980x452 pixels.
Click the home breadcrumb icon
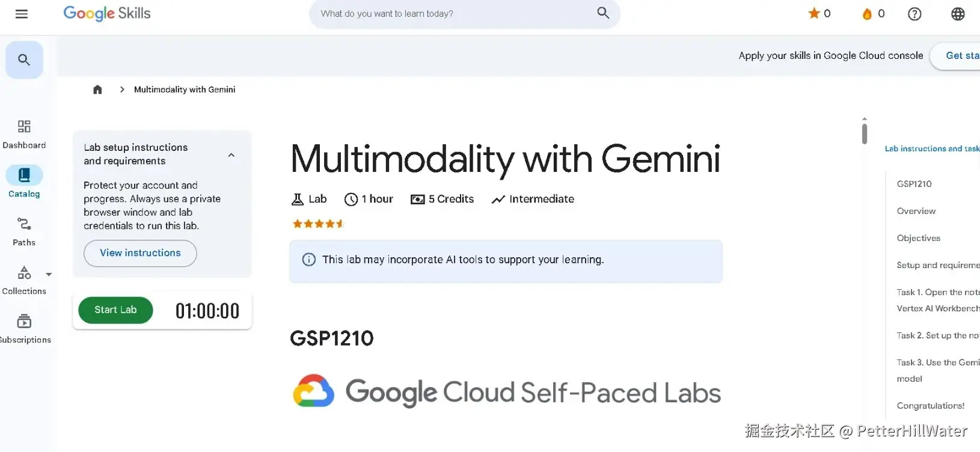click(97, 89)
